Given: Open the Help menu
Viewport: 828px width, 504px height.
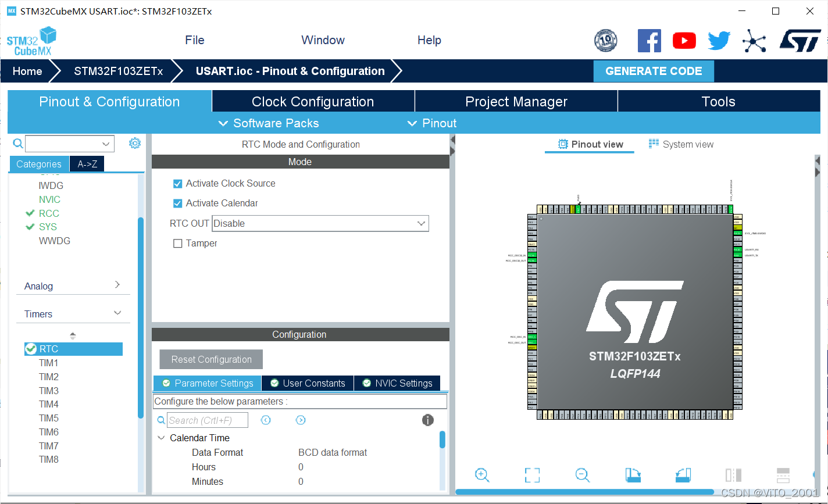Looking at the screenshot, I should (429, 40).
